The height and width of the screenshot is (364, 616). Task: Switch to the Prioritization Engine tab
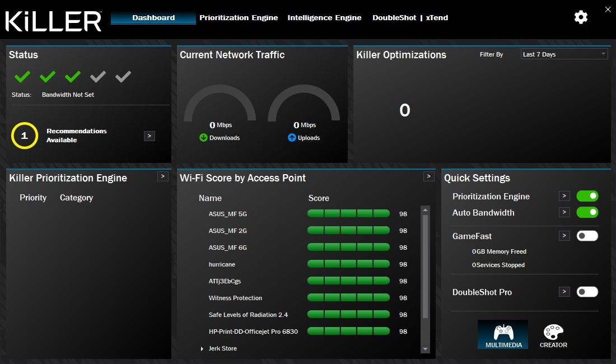(x=239, y=18)
